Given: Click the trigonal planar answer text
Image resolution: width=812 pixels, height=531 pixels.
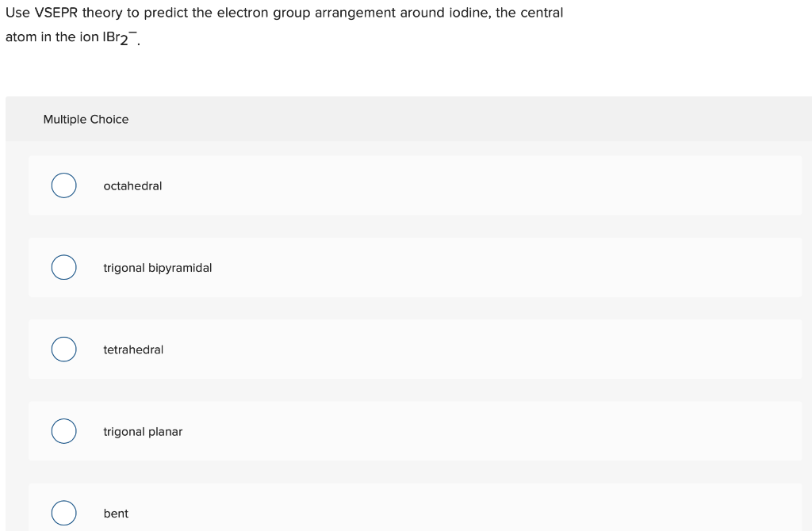Looking at the screenshot, I should coord(143,432).
